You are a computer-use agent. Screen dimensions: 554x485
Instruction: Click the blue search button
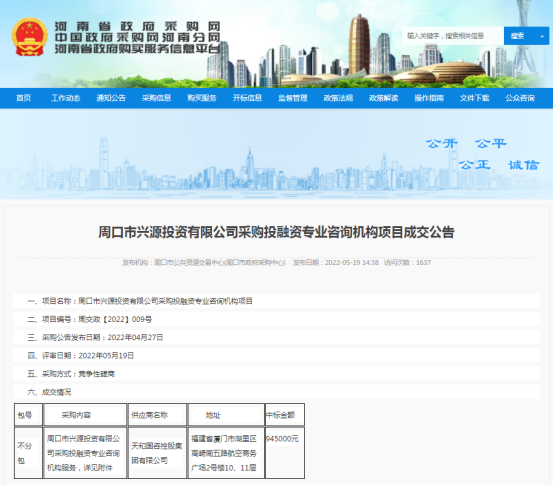click(518, 36)
